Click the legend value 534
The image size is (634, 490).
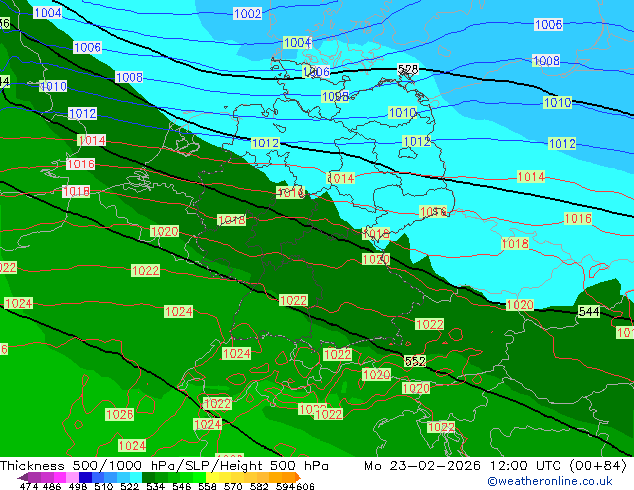pyautogui.click(x=155, y=486)
